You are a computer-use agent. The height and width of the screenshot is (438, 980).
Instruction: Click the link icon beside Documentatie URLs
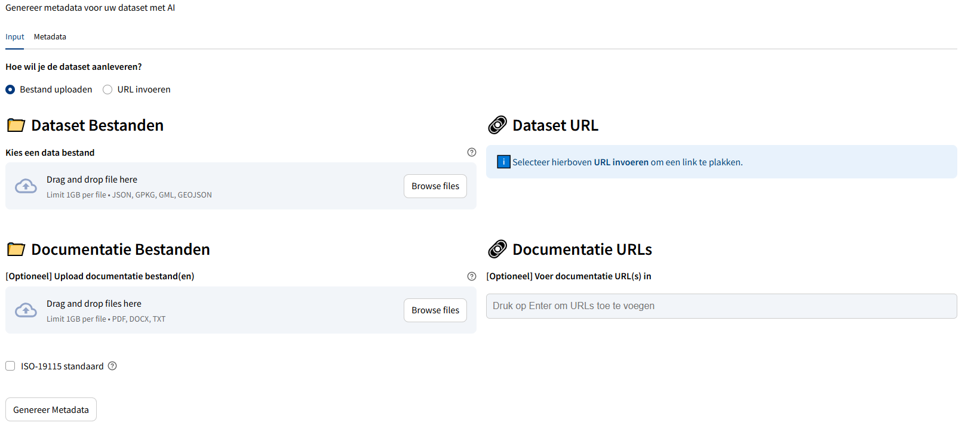point(497,249)
